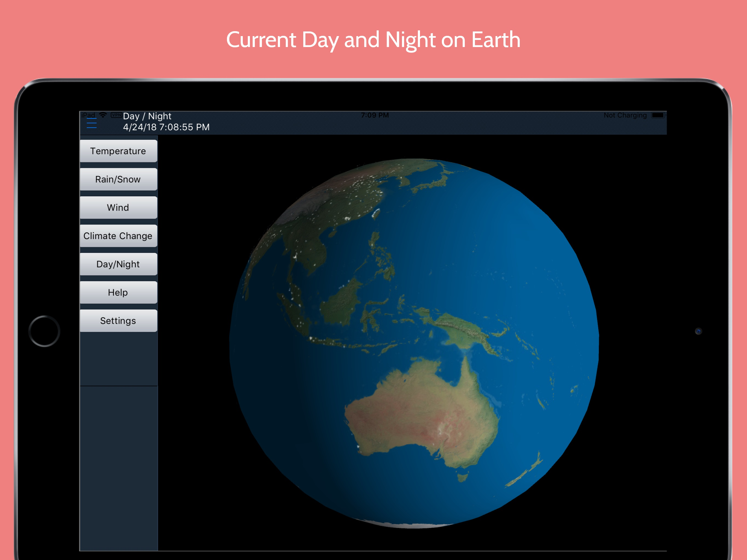Open the Settings screen

point(118,320)
